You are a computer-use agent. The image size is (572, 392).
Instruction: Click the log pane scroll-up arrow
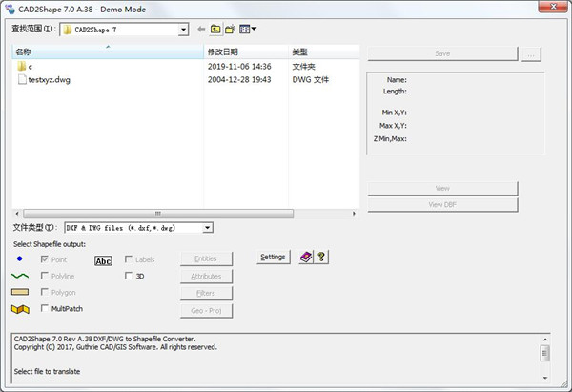(x=545, y=340)
